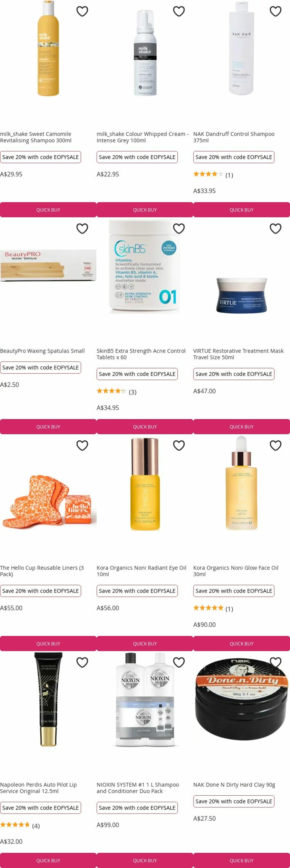Favorite the Kora Organics Noni Eye Oil

coord(179,446)
